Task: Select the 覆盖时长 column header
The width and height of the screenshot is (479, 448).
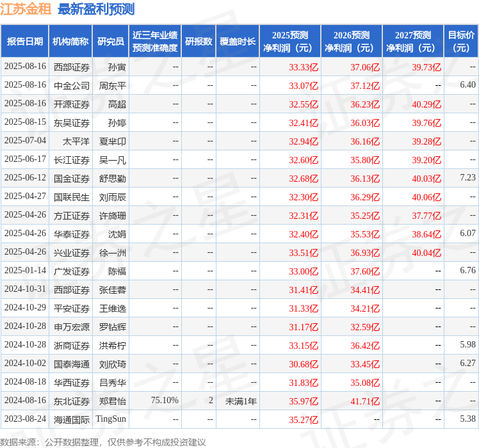Action: pos(238,42)
